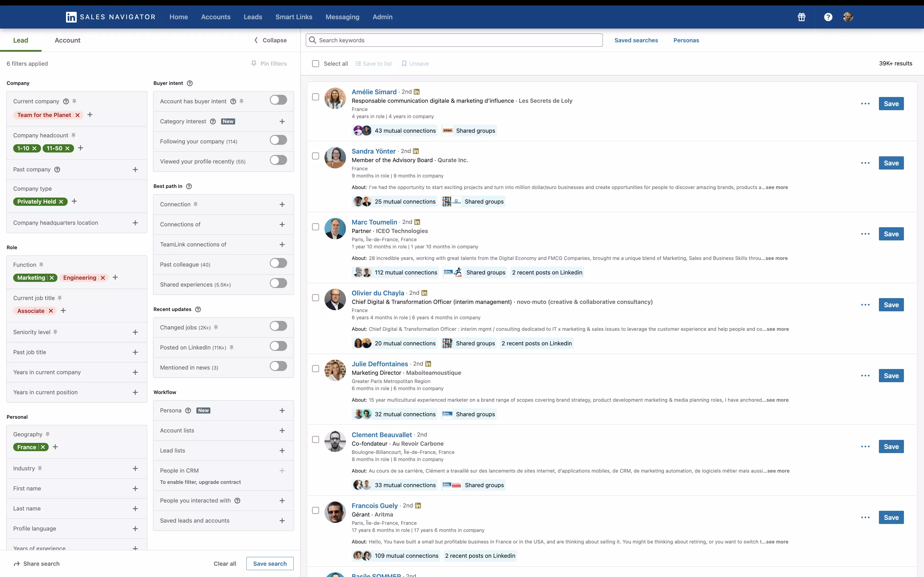Click the Save search button
Image resolution: width=924 pixels, height=577 pixels.
pos(269,564)
